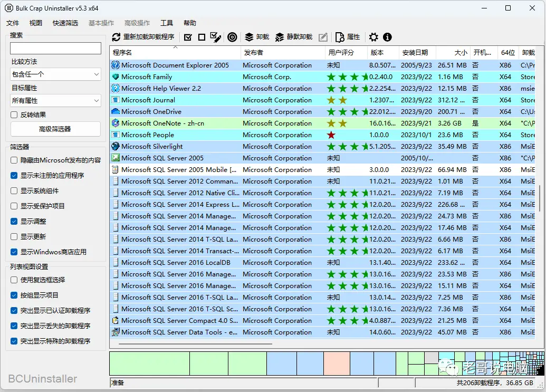Click the largest green treemap block
The image size is (546, 392).
point(150,364)
